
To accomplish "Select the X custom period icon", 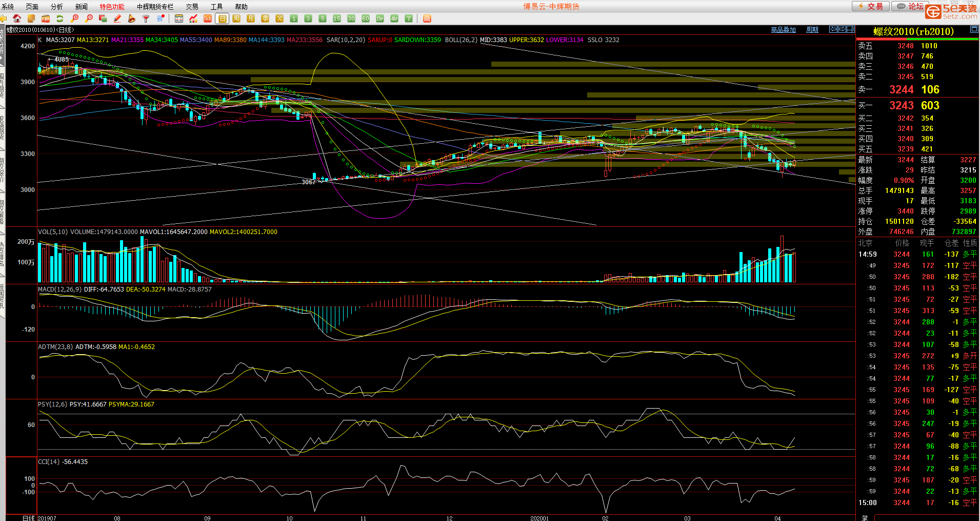I will click(x=279, y=18).
